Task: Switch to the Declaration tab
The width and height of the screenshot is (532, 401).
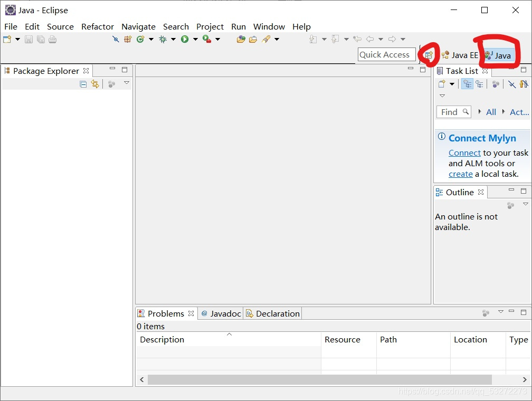Action: coord(273,313)
